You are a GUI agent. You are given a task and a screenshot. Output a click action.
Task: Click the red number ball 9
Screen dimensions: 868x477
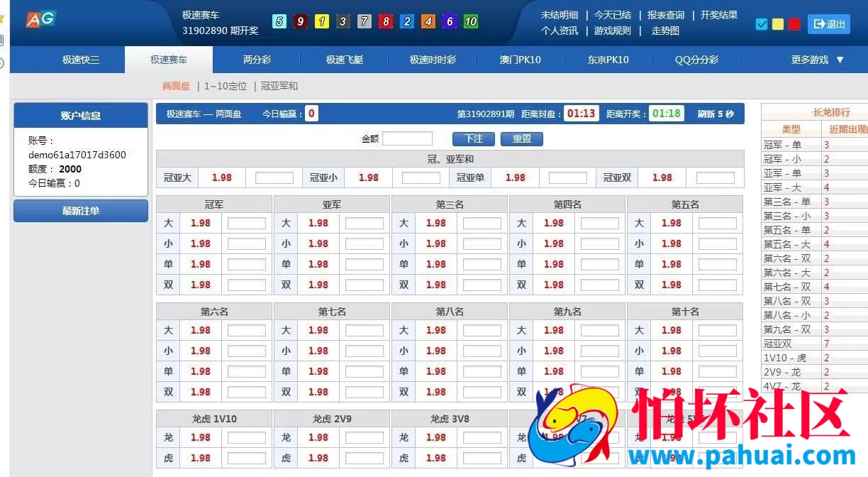coord(300,21)
